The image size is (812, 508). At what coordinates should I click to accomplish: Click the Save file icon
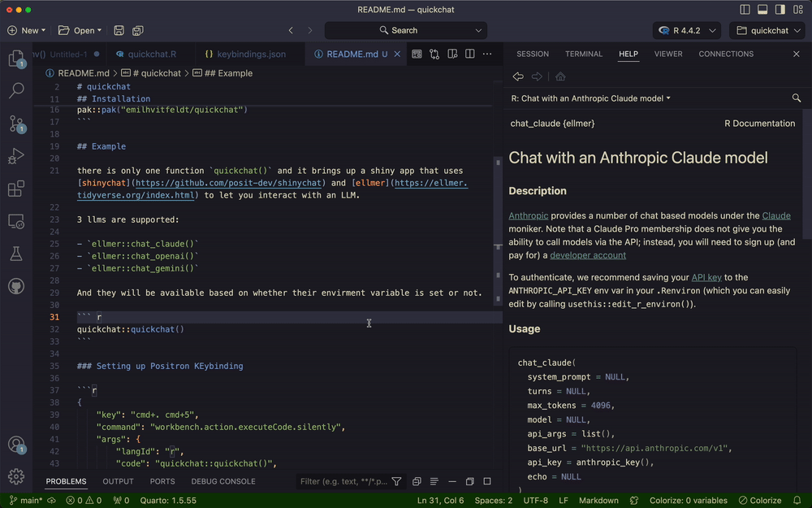(x=119, y=31)
